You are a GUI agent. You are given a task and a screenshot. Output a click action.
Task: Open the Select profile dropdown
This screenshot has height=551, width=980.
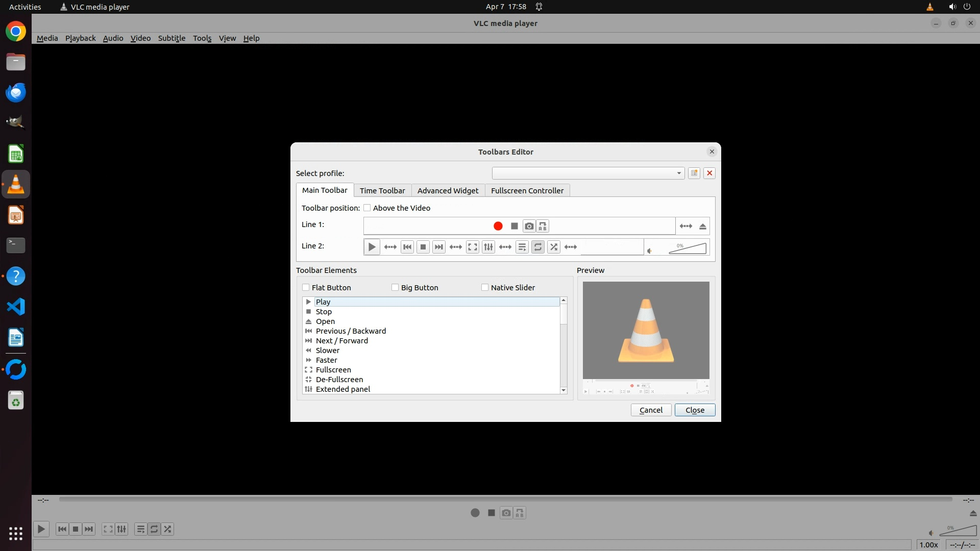tap(588, 173)
